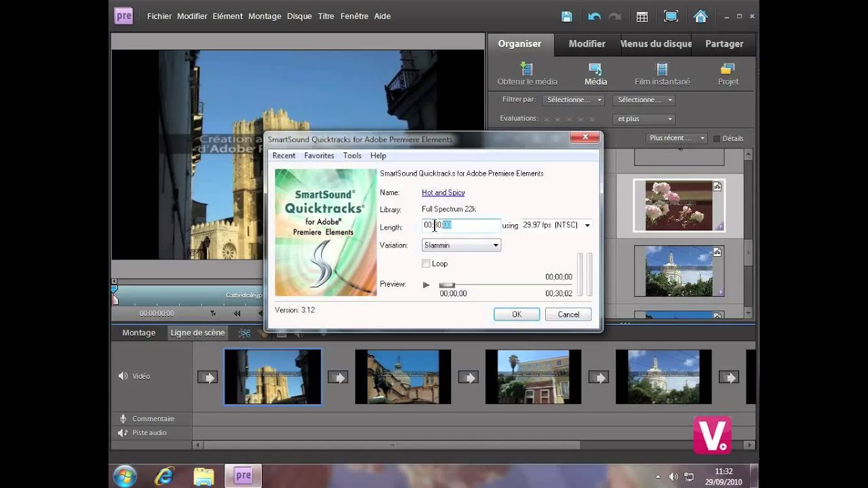Confirm with OK in Quicktracks dialog
This screenshot has height=488, width=868.
[x=517, y=314]
